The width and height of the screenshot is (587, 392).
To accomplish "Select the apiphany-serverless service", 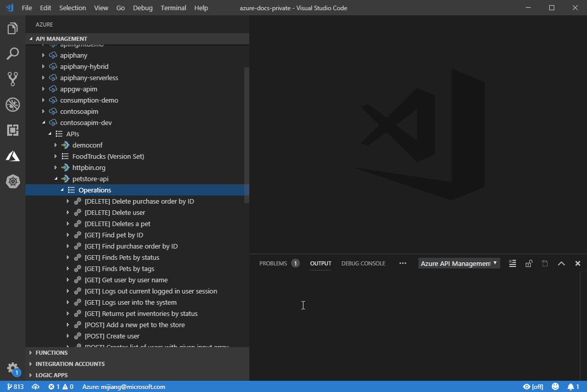I will (x=89, y=78).
